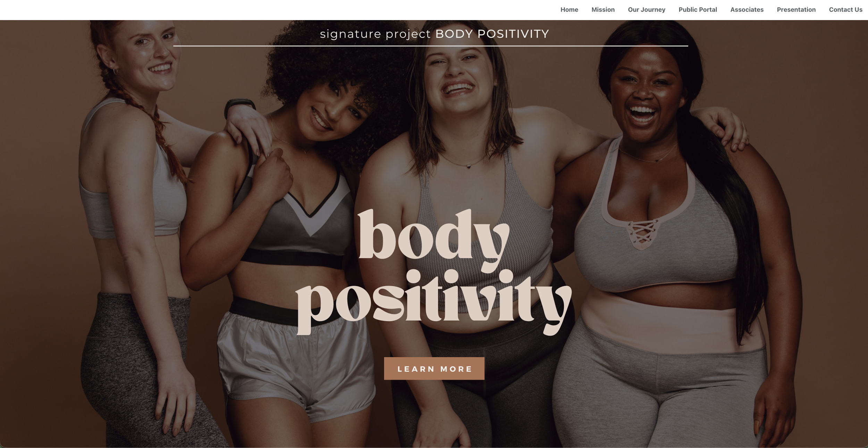Click the white divider line under the heading
This screenshot has height=448, width=868.
point(431,46)
